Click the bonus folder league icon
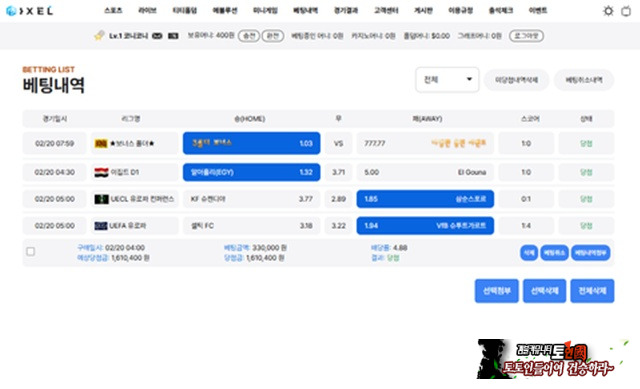This screenshot has height=389, width=640. tap(101, 143)
